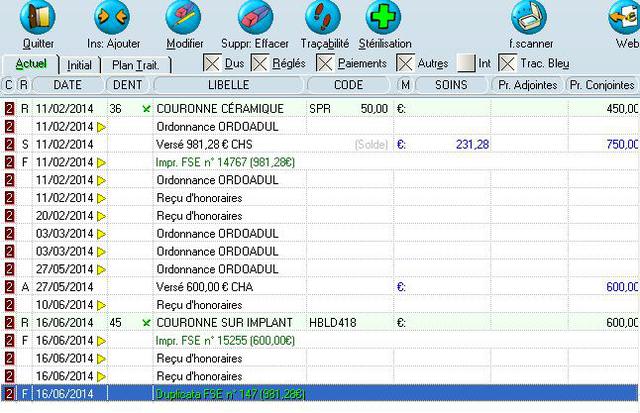Open the Web globe icon
The height and width of the screenshot is (413, 640).
coord(626,18)
